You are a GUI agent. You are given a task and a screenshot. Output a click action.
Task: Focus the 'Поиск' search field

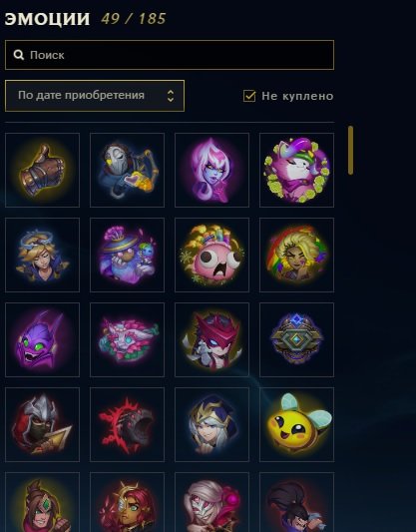(x=170, y=55)
